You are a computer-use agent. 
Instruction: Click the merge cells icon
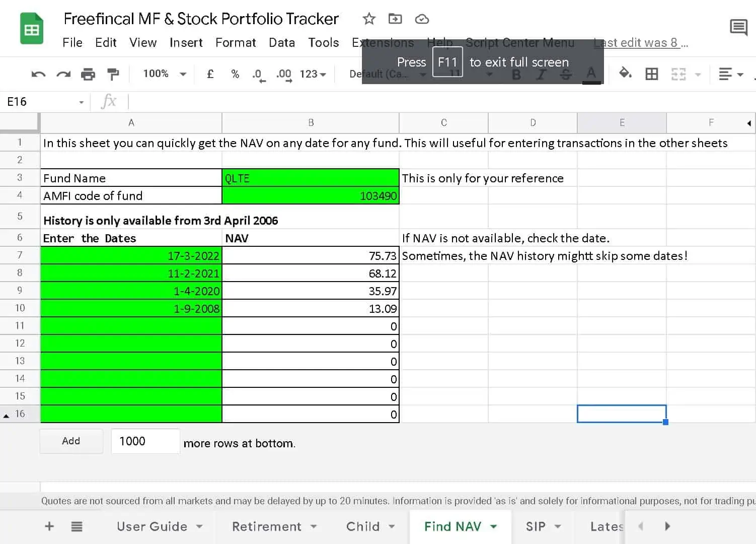[x=678, y=74]
